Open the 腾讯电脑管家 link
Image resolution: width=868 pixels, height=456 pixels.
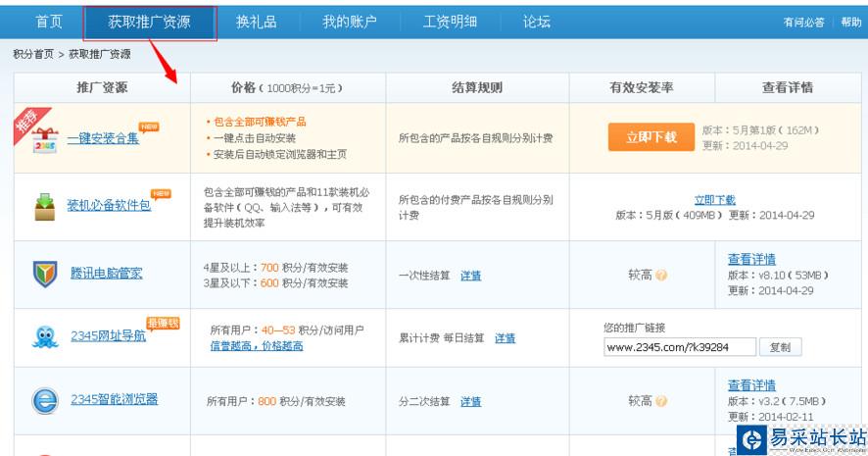tap(106, 274)
